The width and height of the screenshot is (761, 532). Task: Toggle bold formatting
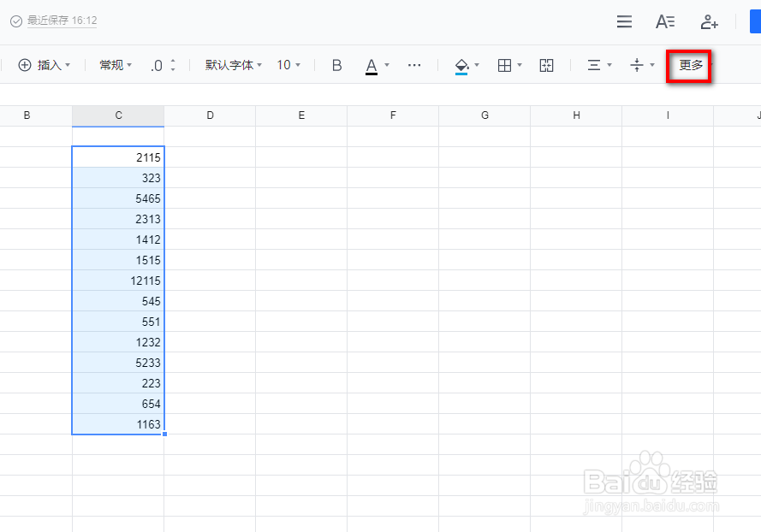coord(336,65)
